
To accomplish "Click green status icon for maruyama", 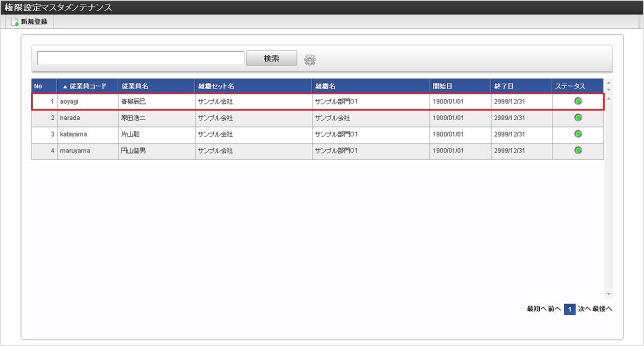I will tap(578, 150).
